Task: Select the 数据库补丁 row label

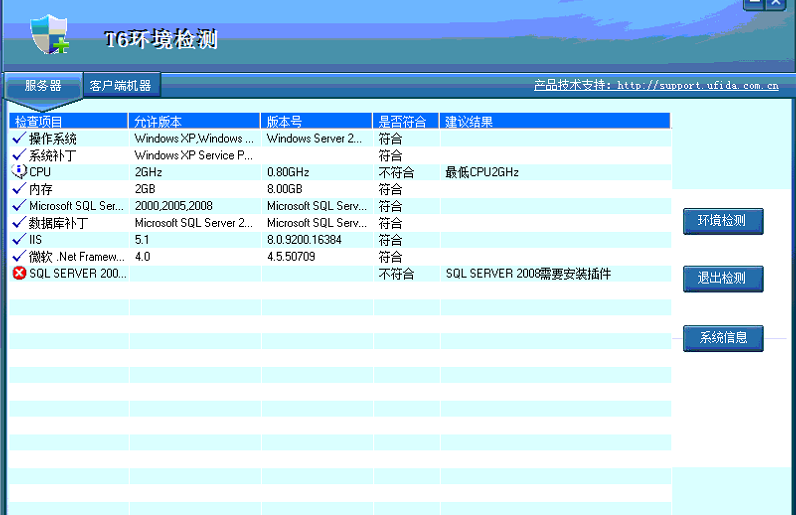Action: pyautogui.click(x=58, y=223)
